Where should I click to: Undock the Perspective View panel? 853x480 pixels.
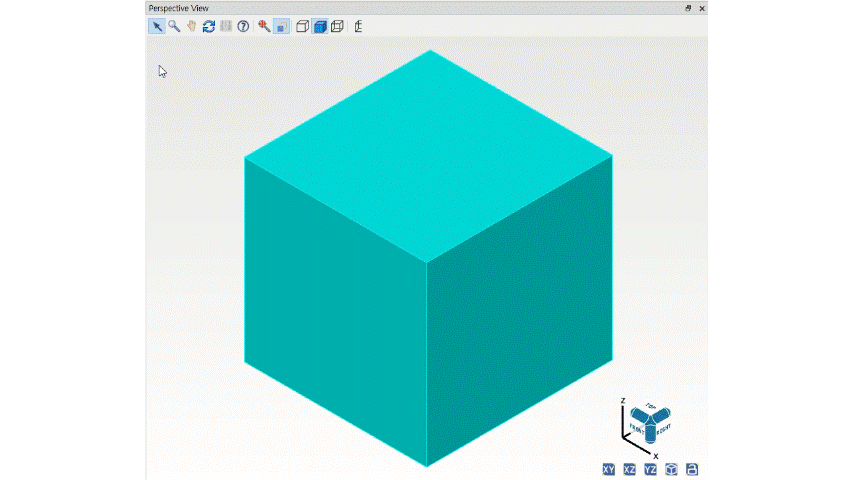(x=688, y=8)
